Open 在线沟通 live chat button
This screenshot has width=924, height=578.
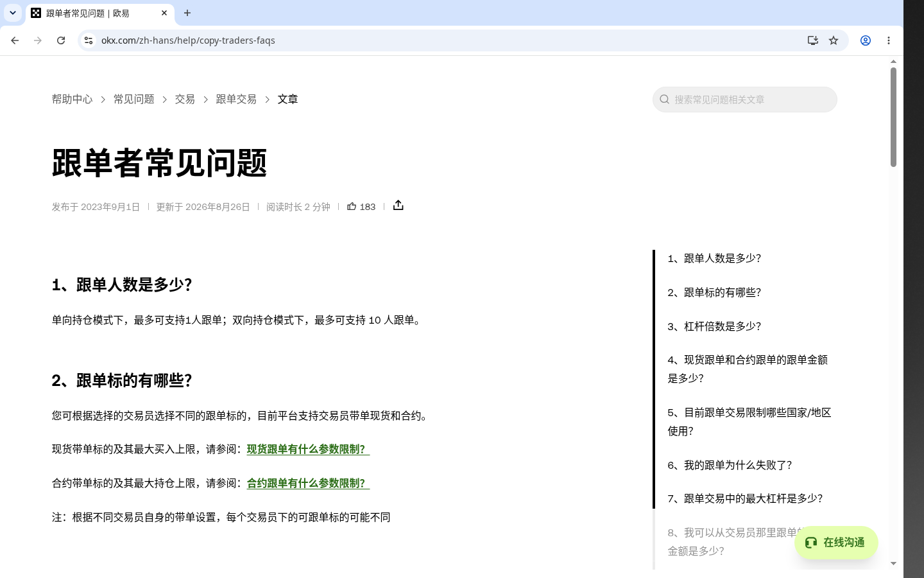click(x=836, y=543)
